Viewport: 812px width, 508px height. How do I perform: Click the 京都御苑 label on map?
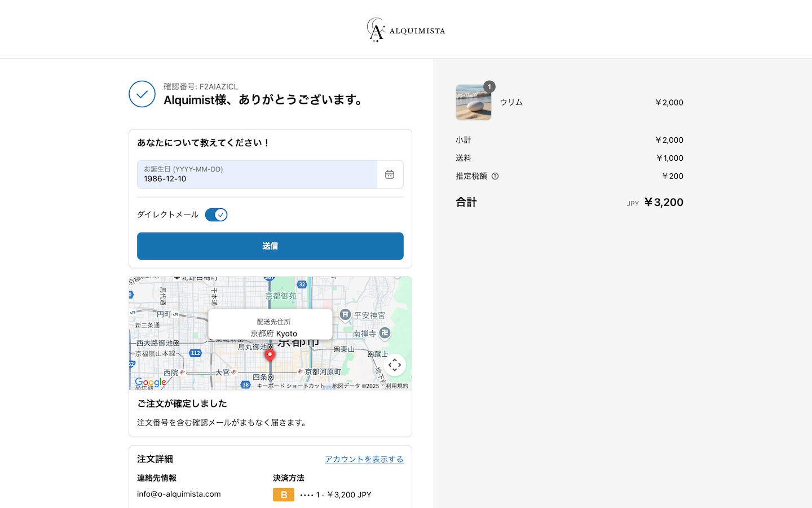coord(281,296)
